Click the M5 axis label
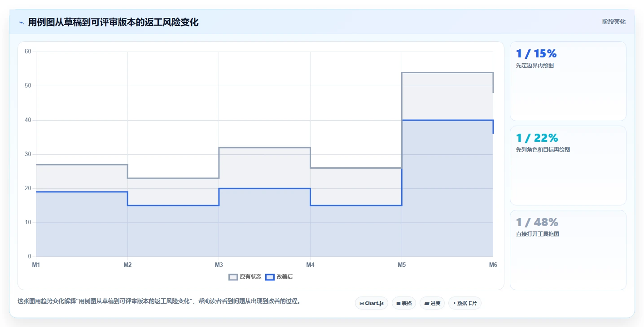 pos(402,265)
